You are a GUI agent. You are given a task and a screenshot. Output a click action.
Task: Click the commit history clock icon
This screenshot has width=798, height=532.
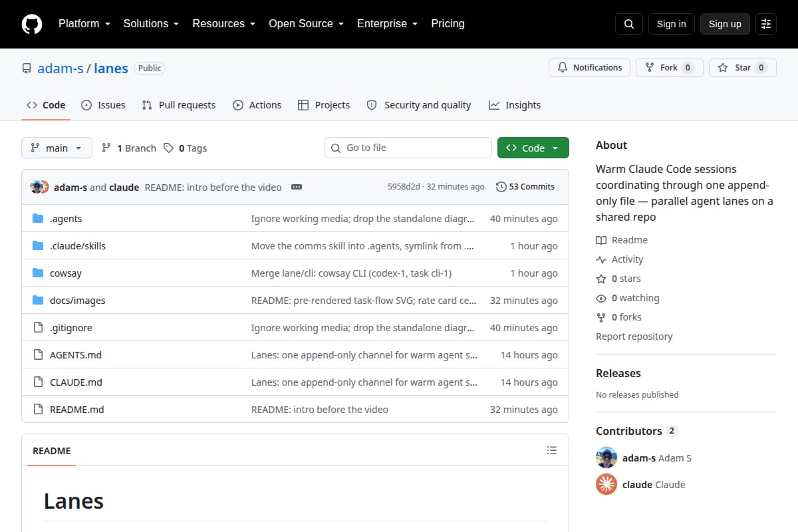point(501,187)
